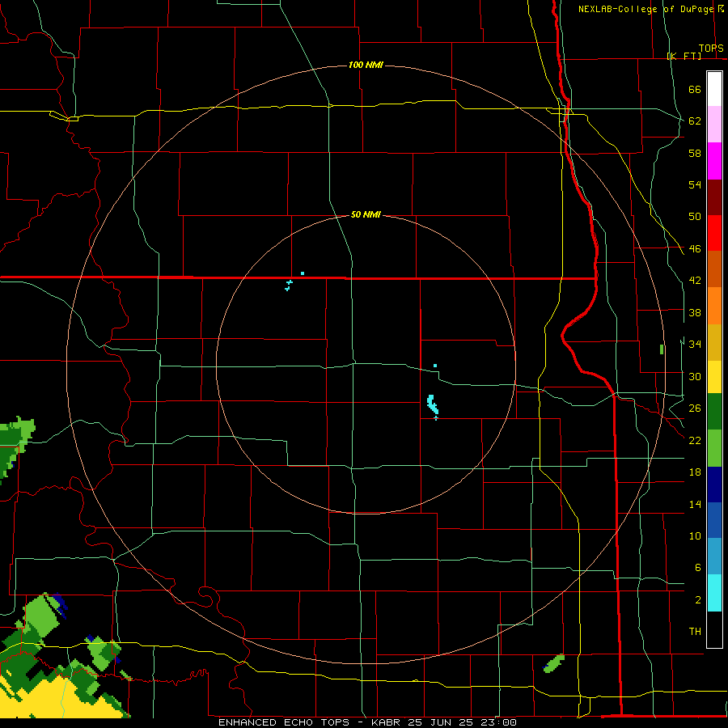Viewport: 728px width, 728px height.
Task: Click the legend value 6
Action: pos(697,568)
